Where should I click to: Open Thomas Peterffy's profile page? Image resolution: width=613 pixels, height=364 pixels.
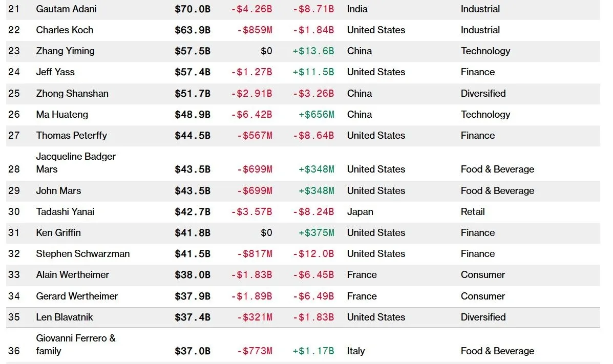click(x=71, y=135)
